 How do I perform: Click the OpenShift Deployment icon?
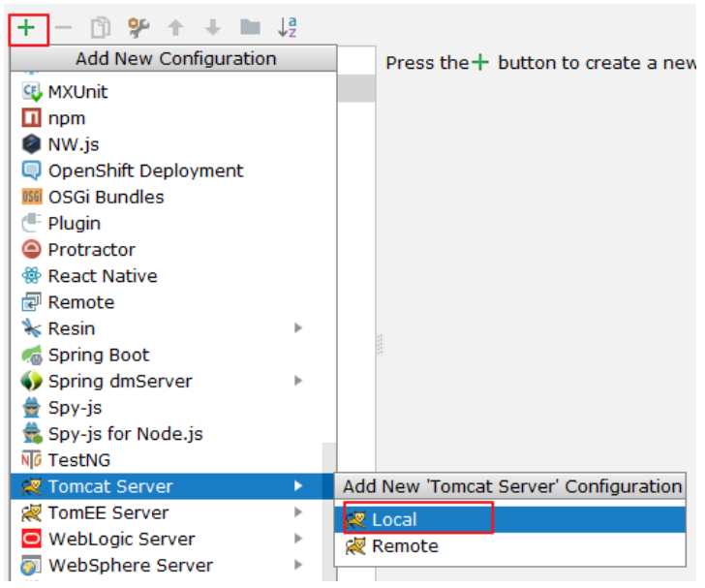point(31,170)
